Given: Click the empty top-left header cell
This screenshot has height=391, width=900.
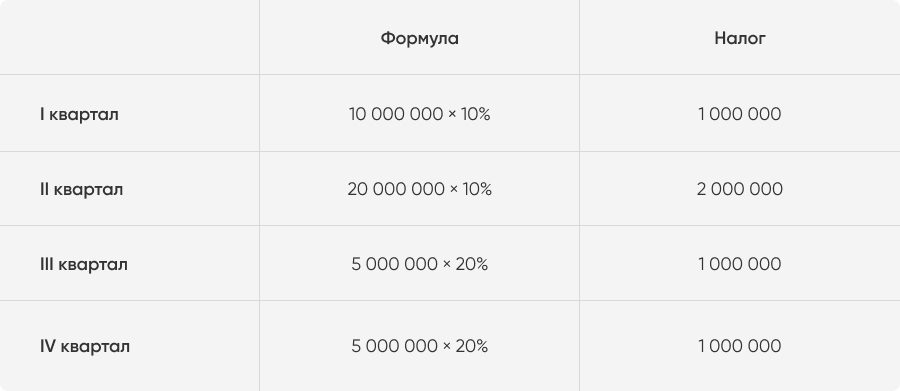Looking at the screenshot, I should click(129, 37).
